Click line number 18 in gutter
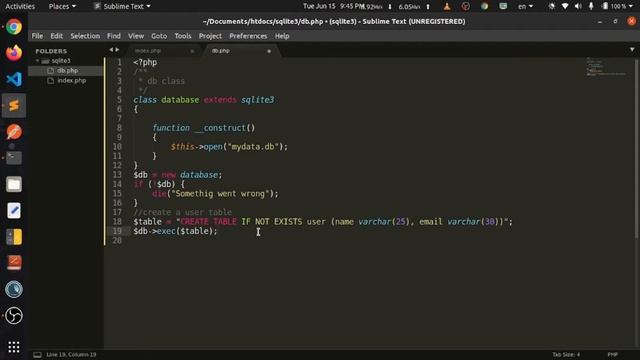The image size is (640, 360). [117, 222]
